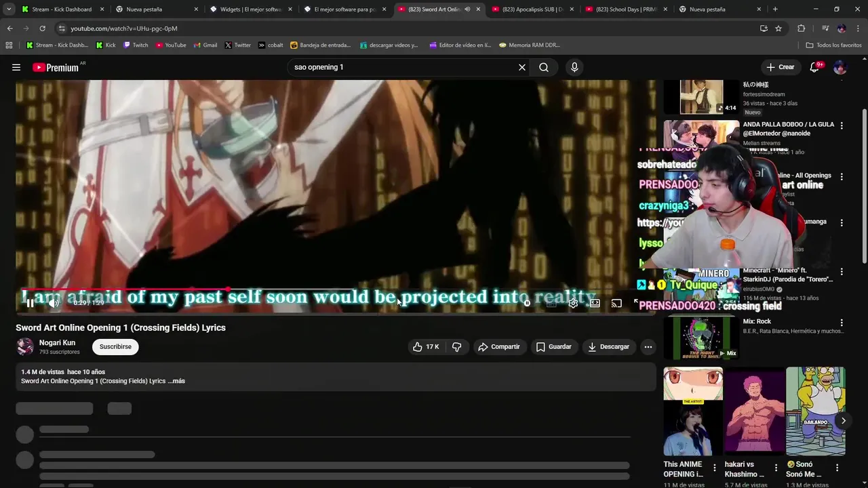Open options for Mix: Rock suggestion
The height and width of the screenshot is (488, 868).
(x=842, y=323)
